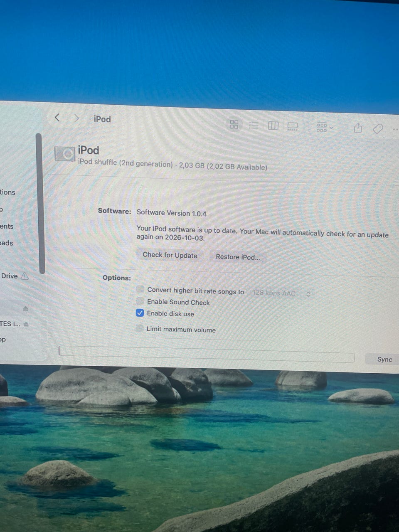Screen dimensions: 399x532
Task: Tick the Limit maximum volume checkbox
Action: click(140, 328)
